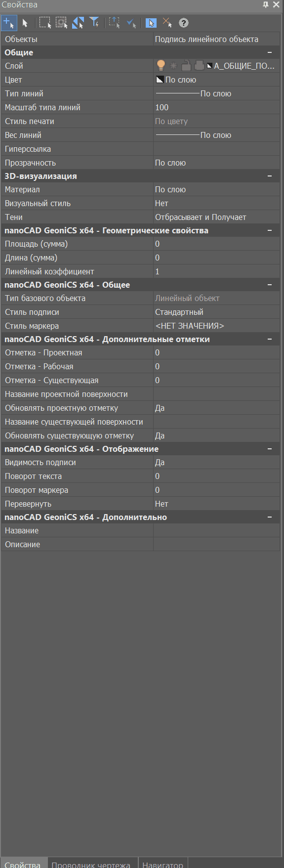Screen dimensions: 284x868
Task: Collapse the 3D-визуализация section
Action: click(x=270, y=176)
